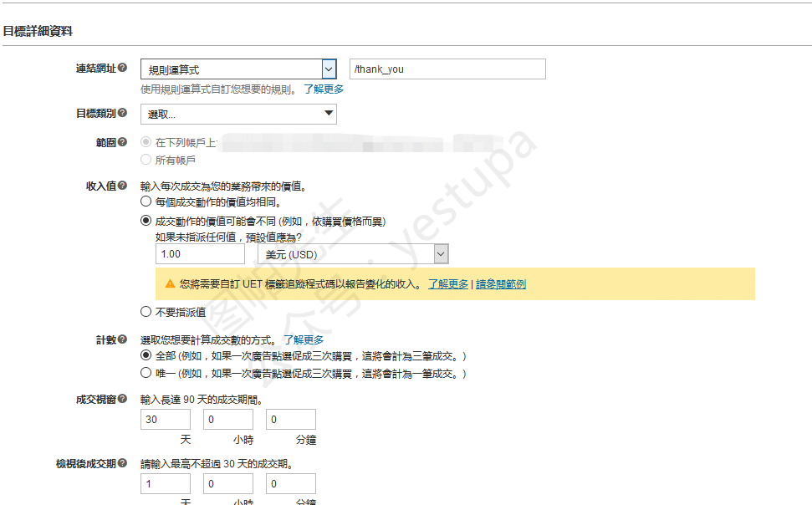
Task: Open the 目標類別 選取 dropdown
Action: point(238,114)
